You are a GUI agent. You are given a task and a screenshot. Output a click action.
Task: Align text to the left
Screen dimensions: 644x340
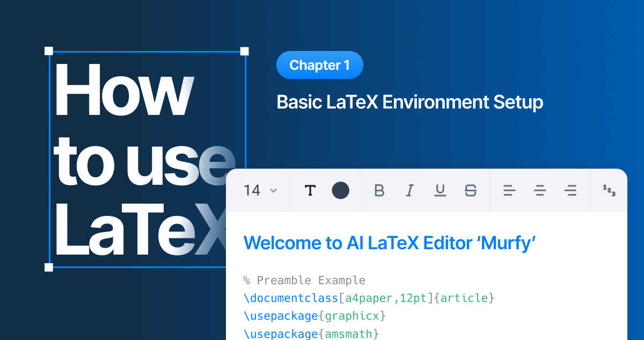[x=509, y=190]
